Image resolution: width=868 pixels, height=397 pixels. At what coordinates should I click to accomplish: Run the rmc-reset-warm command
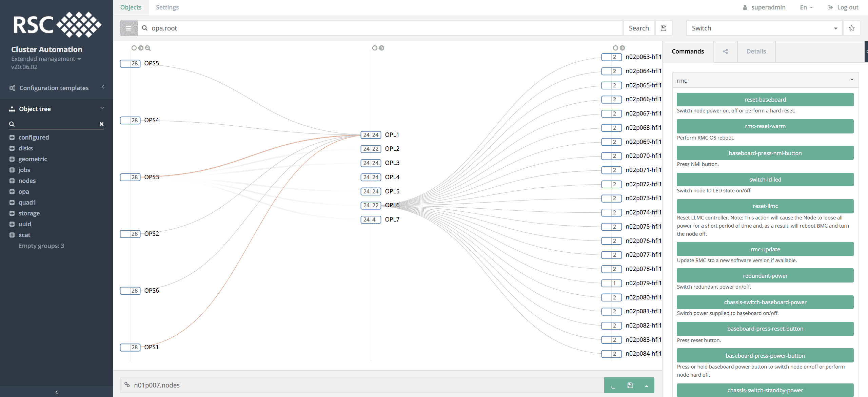point(765,126)
